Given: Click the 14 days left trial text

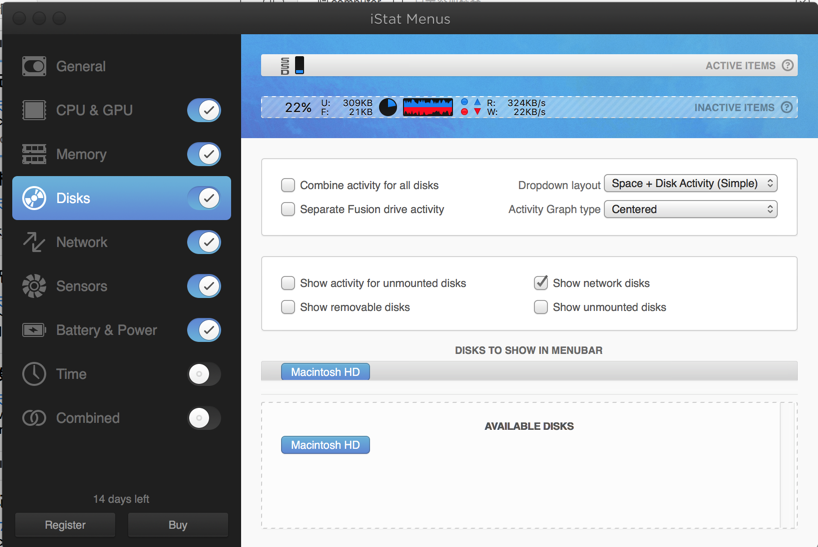Looking at the screenshot, I should (x=121, y=499).
